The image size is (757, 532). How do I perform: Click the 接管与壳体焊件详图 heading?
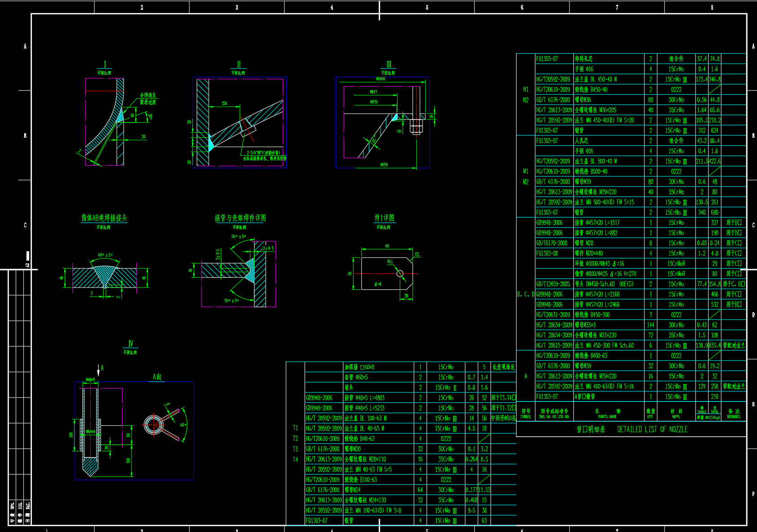[240, 218]
